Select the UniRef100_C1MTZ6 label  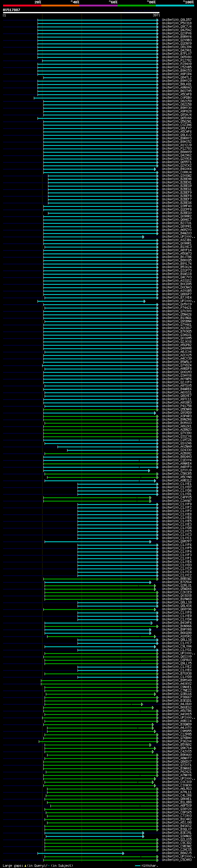[176, 440]
